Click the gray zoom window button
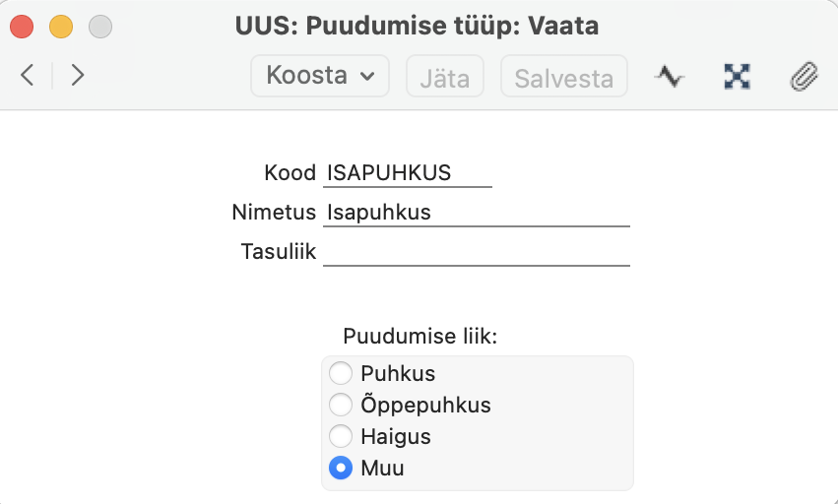 100,27
